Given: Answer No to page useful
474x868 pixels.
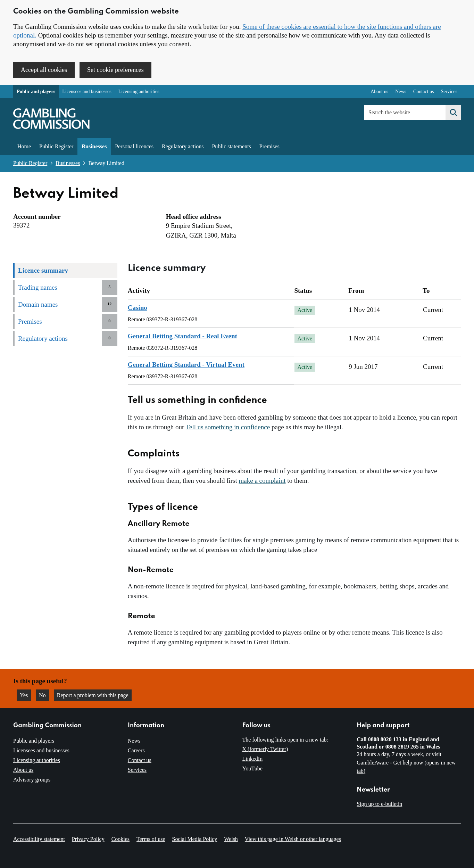Looking at the screenshot, I should (42, 695).
